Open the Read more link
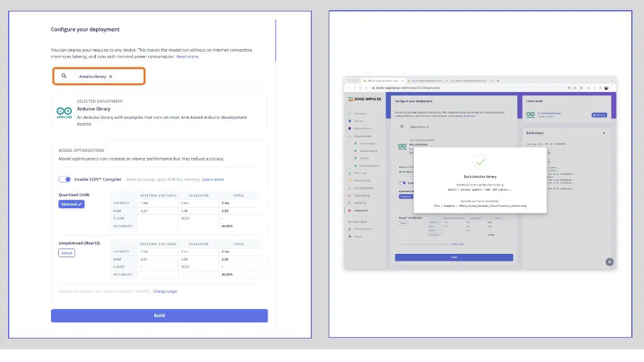 [x=187, y=56]
